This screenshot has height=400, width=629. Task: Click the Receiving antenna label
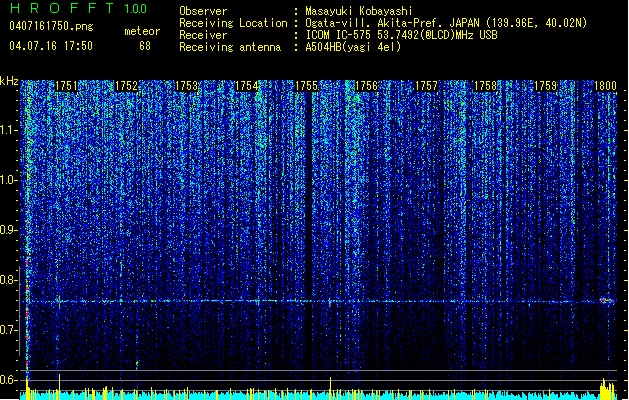(x=230, y=47)
